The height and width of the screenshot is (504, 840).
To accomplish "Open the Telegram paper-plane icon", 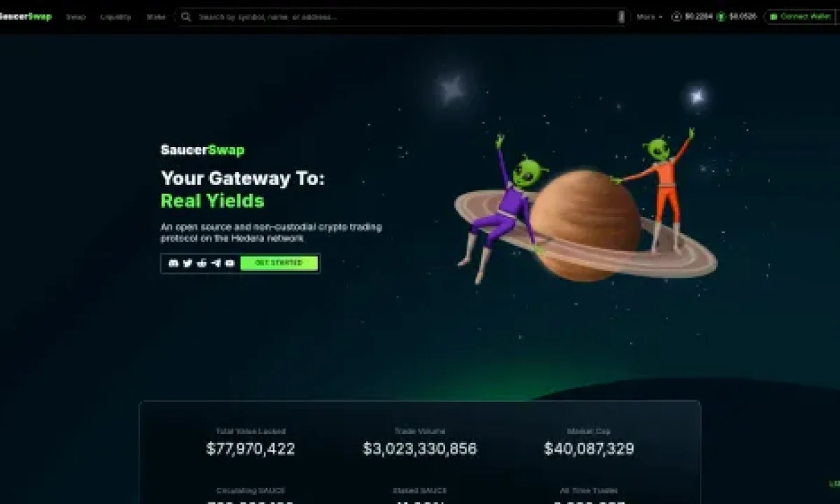I will click(x=216, y=263).
